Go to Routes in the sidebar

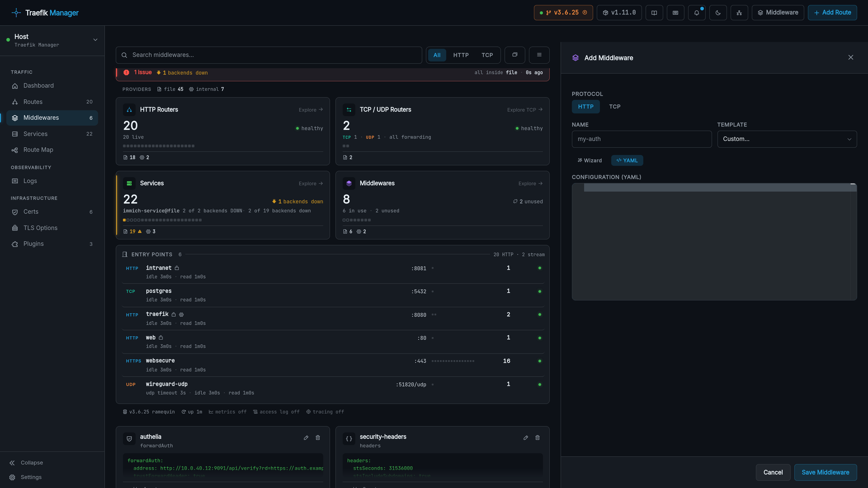coord(52,102)
